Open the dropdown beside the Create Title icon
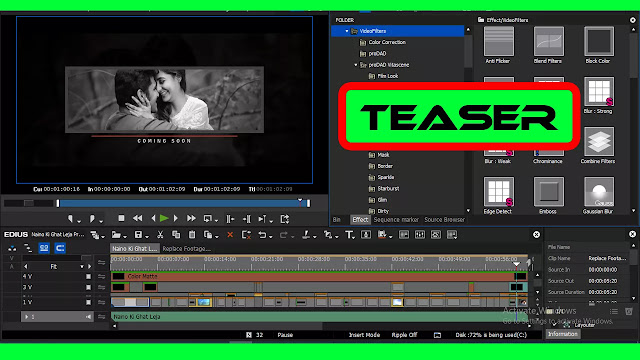The height and width of the screenshot is (360, 640). tap(353, 237)
